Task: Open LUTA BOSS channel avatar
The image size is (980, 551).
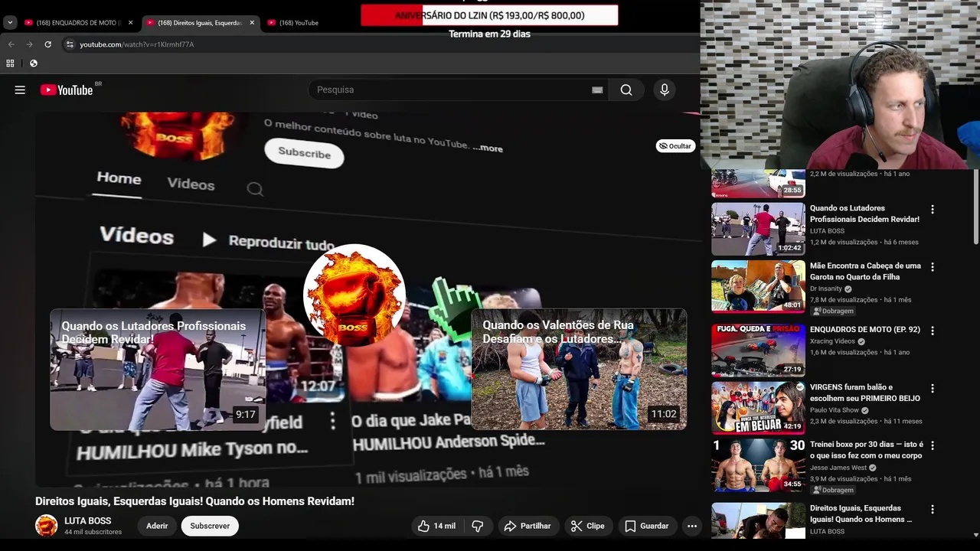Action: [x=47, y=526]
